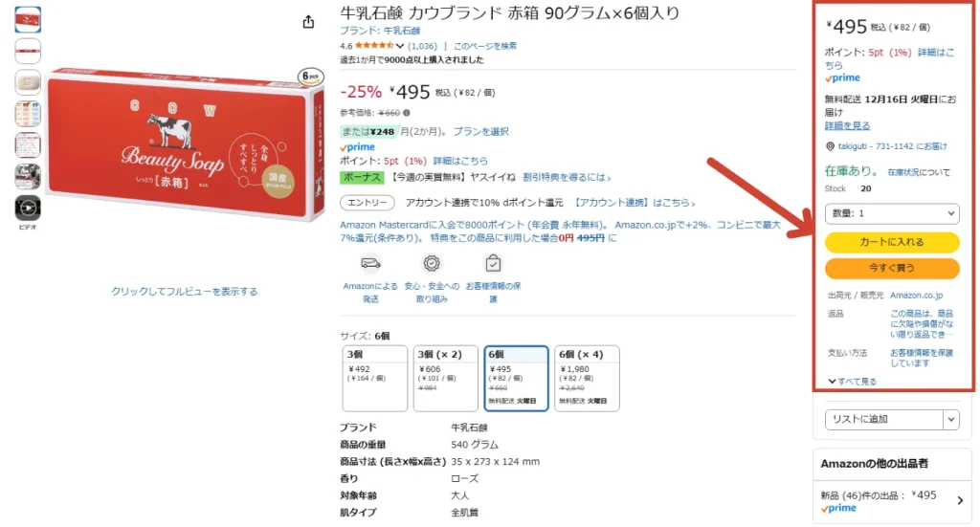The width and height of the screenshot is (980, 527).
Task: Click the location pin delivery address icon
Action: (830, 146)
